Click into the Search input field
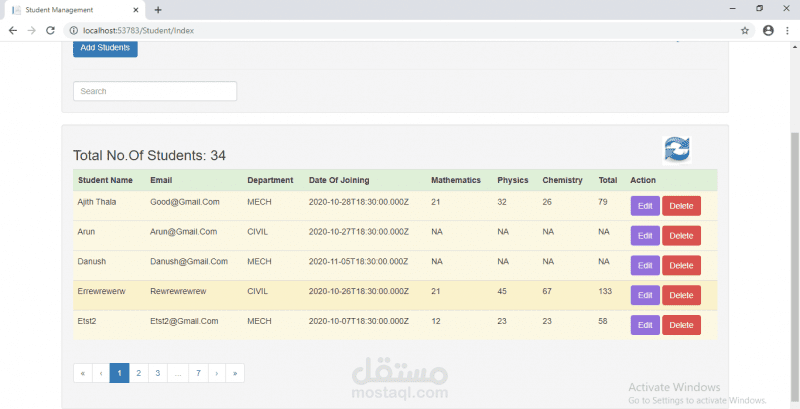 (155, 91)
